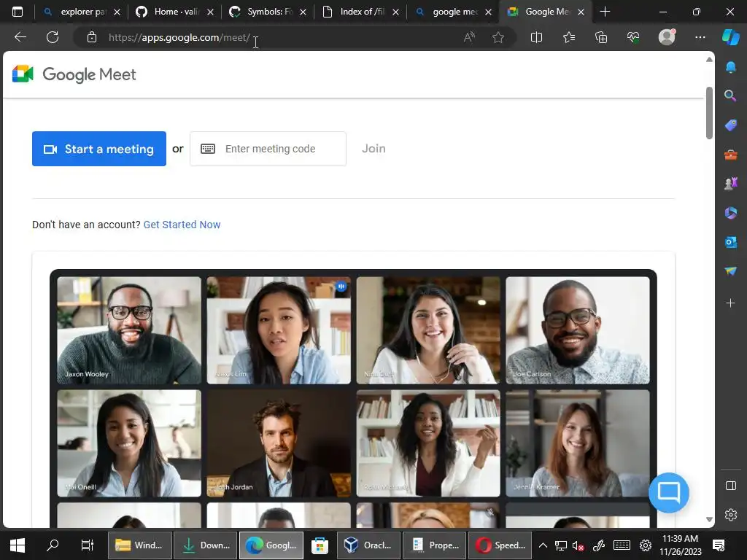Open sidebar Shopping tag
Screen dimensions: 747x560
730,125
